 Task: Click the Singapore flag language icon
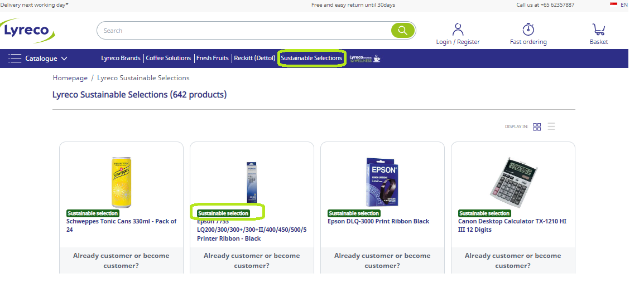coord(613,4)
